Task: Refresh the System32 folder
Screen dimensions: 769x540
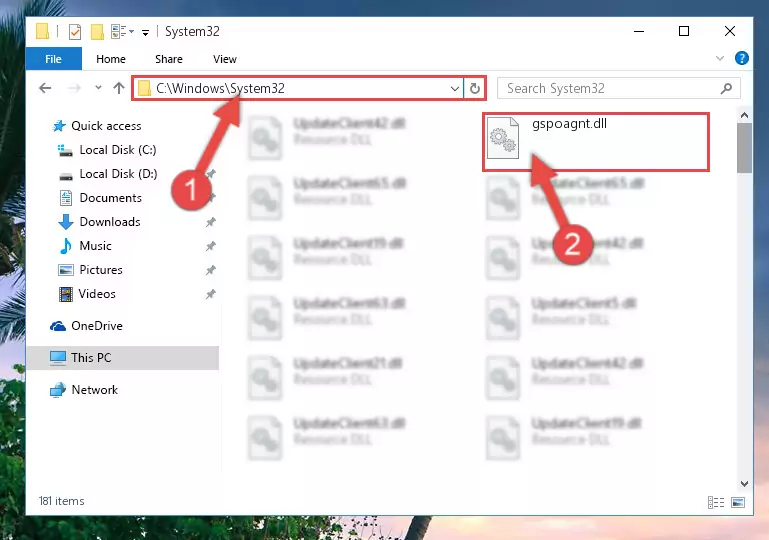Action: point(475,89)
